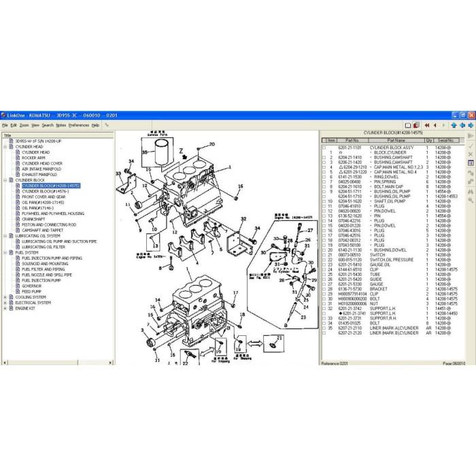The image size is (476, 476).
Task: Click LINER (MARK B),CYLINDER part name
Action: tap(394, 333)
